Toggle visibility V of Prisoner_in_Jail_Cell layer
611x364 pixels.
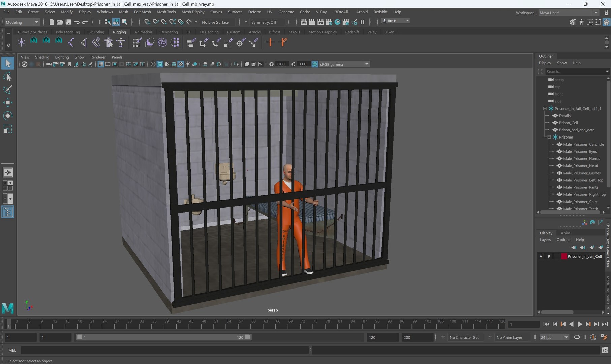pos(541,256)
